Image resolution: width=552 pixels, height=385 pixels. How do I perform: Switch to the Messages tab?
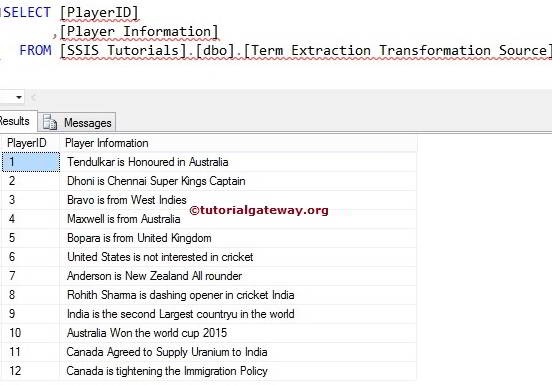(77, 122)
